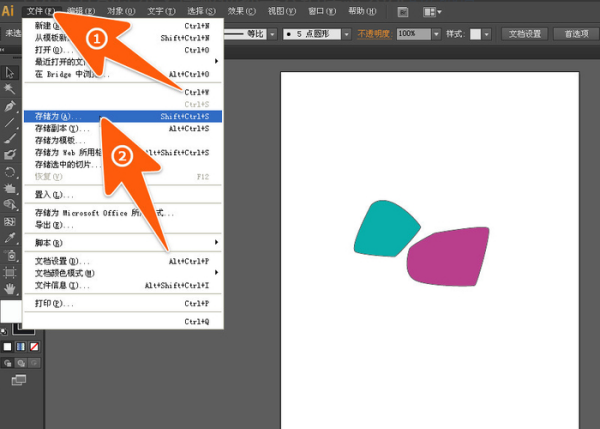Choose 存储为 (Save As) menu item
This screenshot has width=600, height=429.
[x=60, y=116]
